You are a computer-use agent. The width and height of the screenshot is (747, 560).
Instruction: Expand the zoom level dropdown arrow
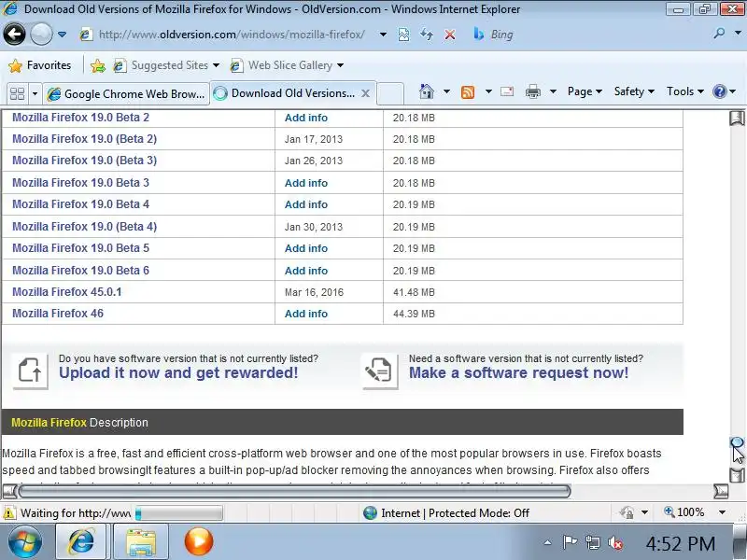click(722, 512)
